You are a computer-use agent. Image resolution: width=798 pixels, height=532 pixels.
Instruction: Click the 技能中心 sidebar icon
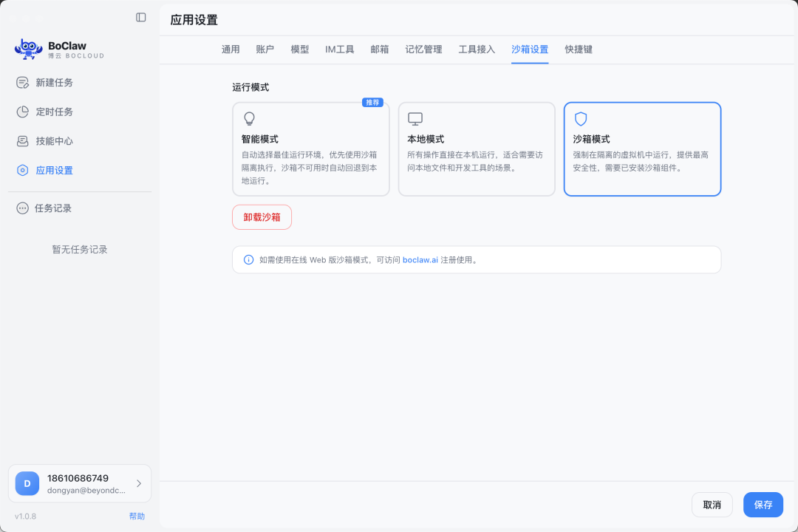(x=23, y=141)
